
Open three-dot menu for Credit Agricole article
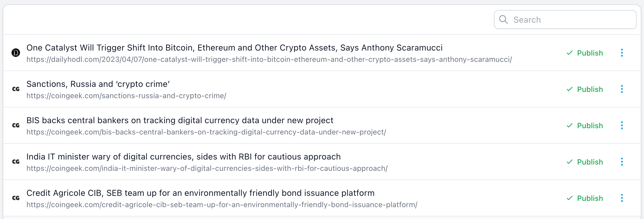[x=622, y=198]
